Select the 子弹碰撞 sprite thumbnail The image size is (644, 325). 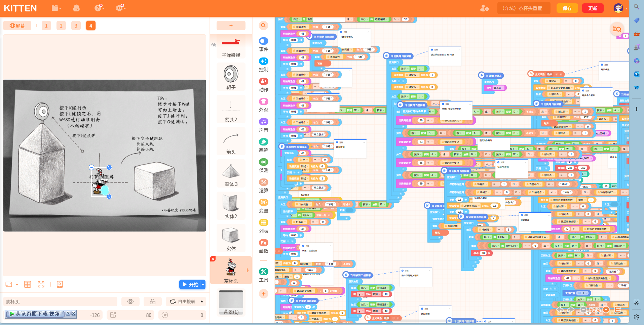pyautogui.click(x=231, y=46)
